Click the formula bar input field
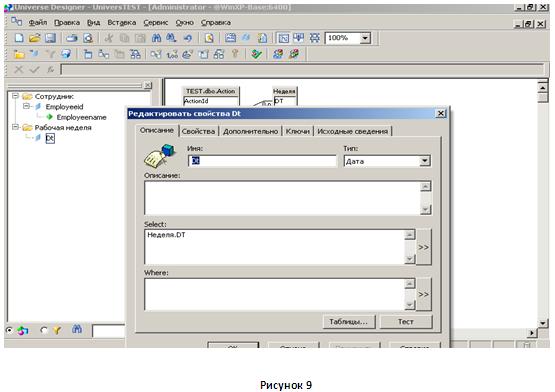This screenshot has height=392, width=555. [303, 69]
